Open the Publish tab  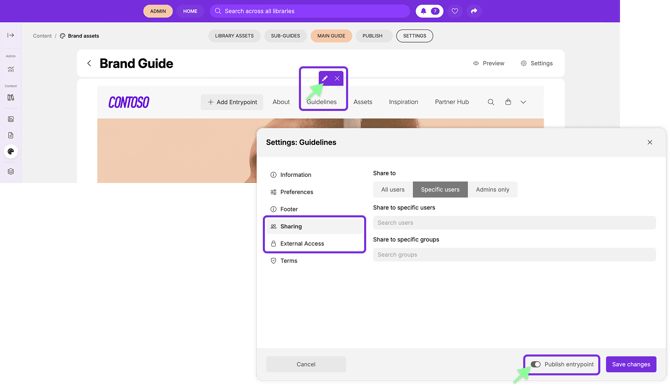click(373, 36)
